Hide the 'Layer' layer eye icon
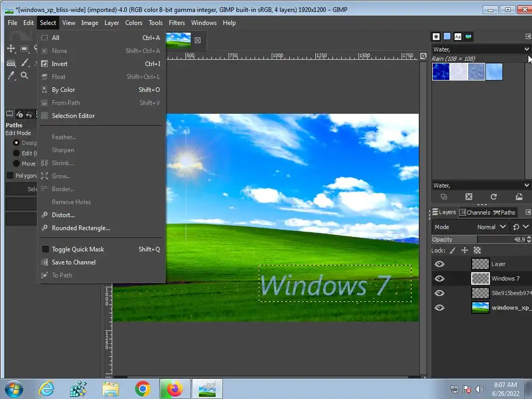Viewport: 532px width, 399px height. click(x=440, y=264)
